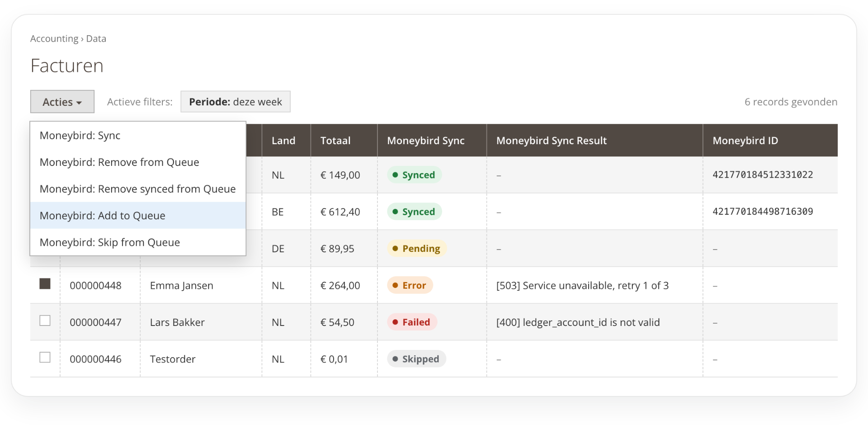The width and height of the screenshot is (868, 434).
Task: Select Moneybird: Skip from Queue
Action: pyautogui.click(x=138, y=242)
